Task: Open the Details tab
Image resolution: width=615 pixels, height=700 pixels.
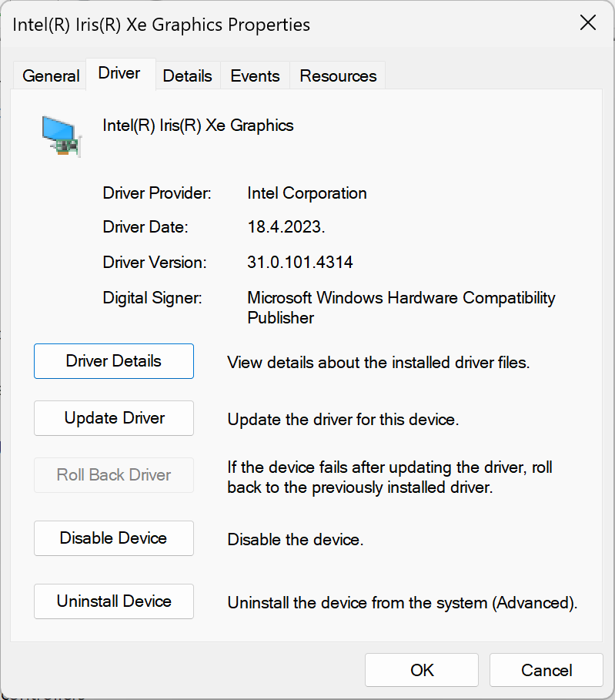Action: pos(188,76)
